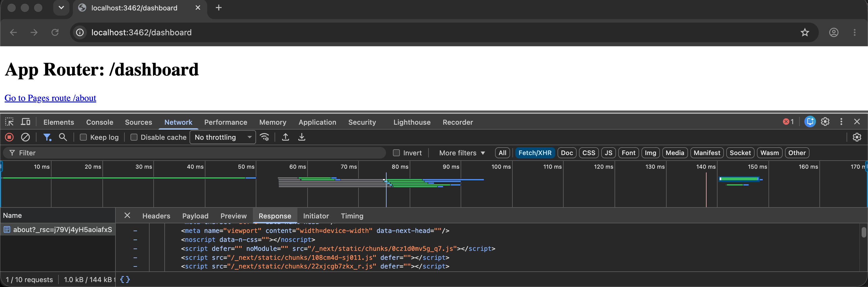Toggle the device toolbar icon
868x287 pixels.
coord(26,122)
